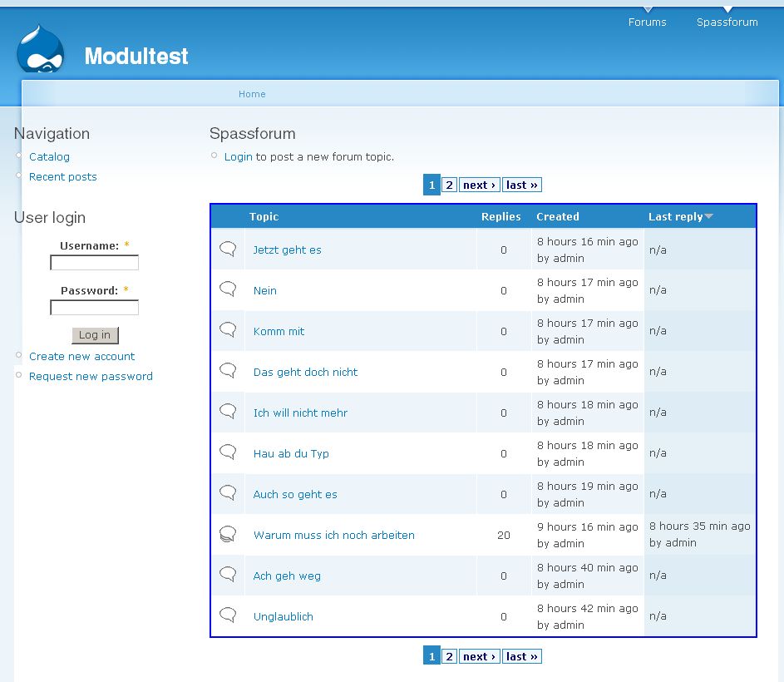This screenshot has height=682, width=784.
Task: Click topic icon beside 'Jetzt geht es'
Action: (228, 249)
